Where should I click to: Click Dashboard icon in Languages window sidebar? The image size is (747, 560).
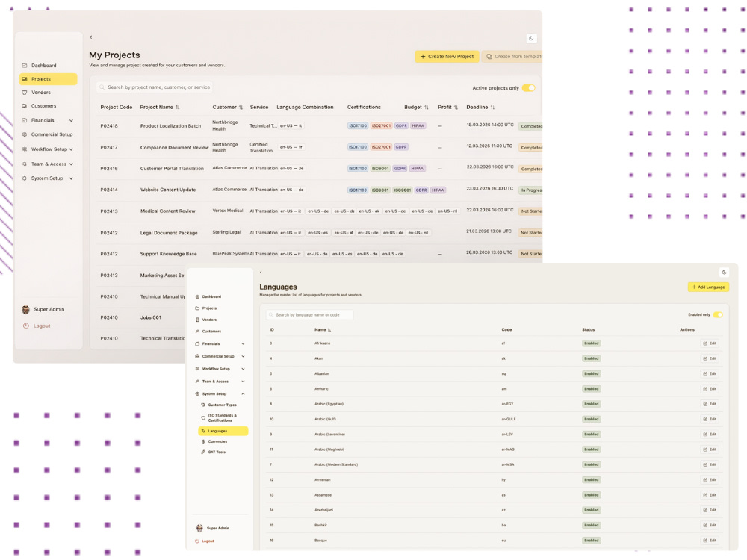tap(197, 296)
